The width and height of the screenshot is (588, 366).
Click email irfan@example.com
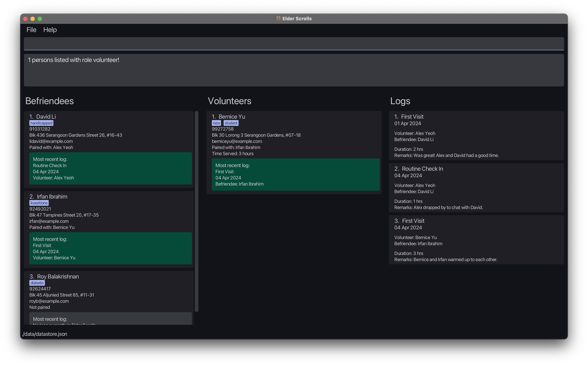(49, 221)
